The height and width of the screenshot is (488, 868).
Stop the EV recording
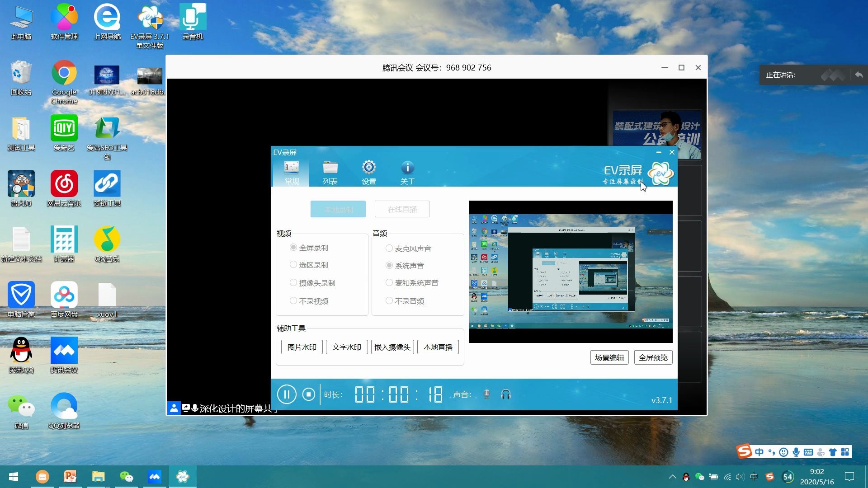309,394
